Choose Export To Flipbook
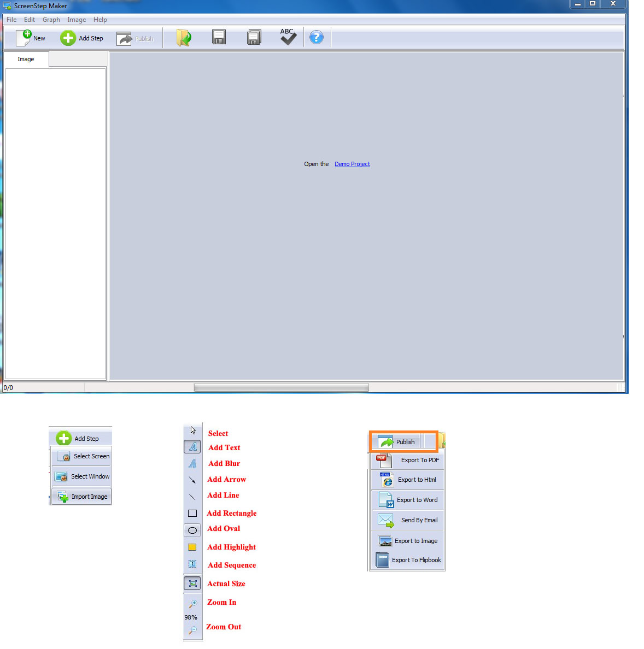Screen dimensions: 644x649 click(407, 560)
